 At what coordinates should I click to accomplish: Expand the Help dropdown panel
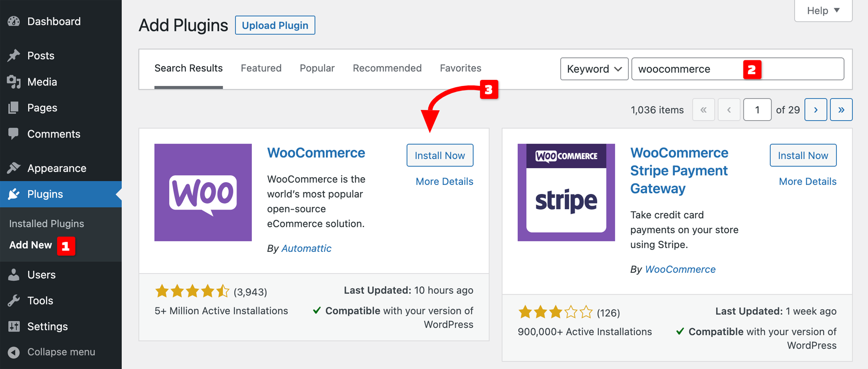pos(823,10)
